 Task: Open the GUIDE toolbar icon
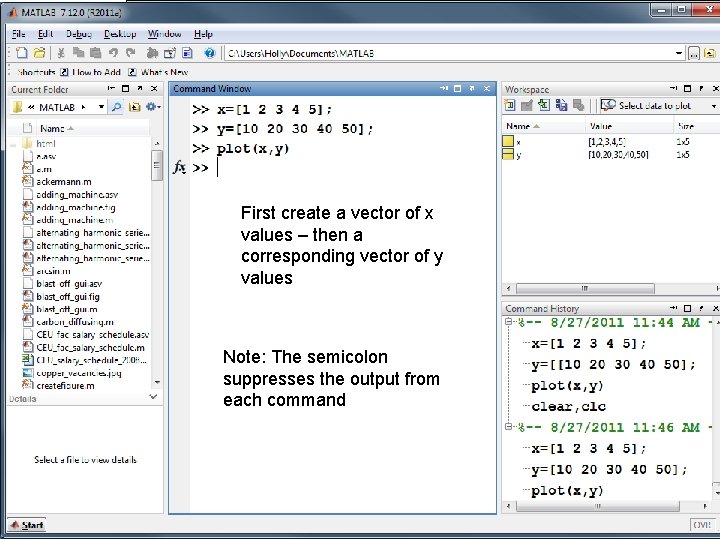pyautogui.click(x=169, y=53)
